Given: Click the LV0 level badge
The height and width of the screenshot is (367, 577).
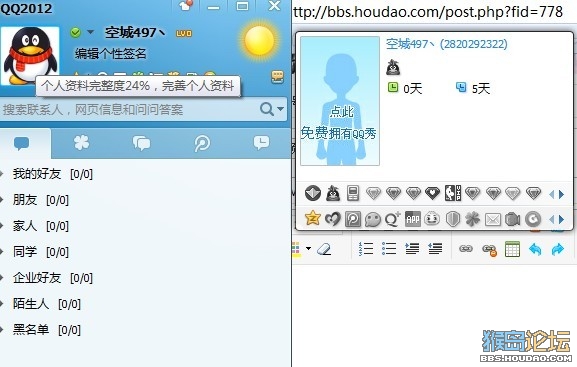Looking at the screenshot, I should tap(184, 33).
